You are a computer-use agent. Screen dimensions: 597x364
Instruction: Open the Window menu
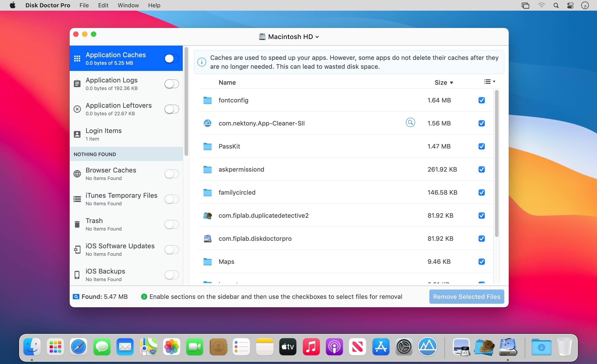coord(128,5)
